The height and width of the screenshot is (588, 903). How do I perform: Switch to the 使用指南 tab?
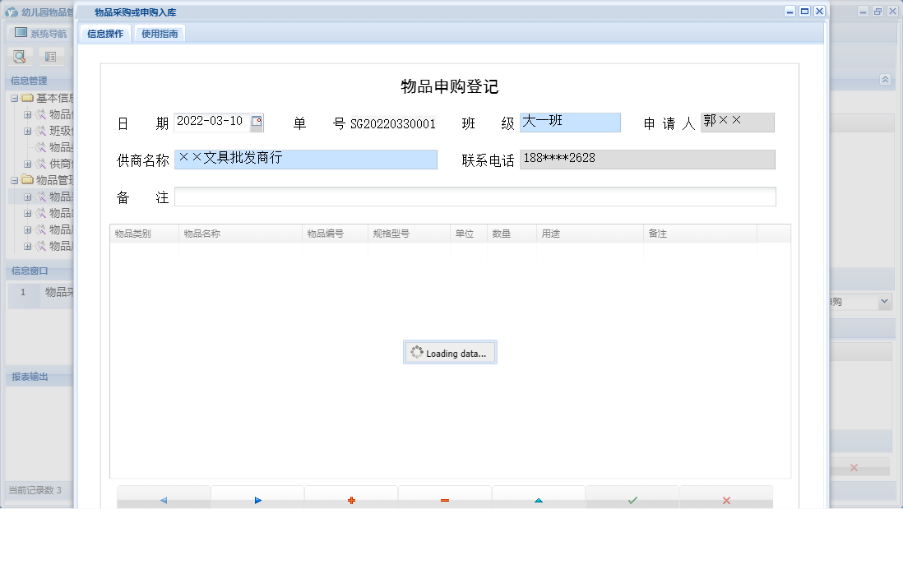160,34
